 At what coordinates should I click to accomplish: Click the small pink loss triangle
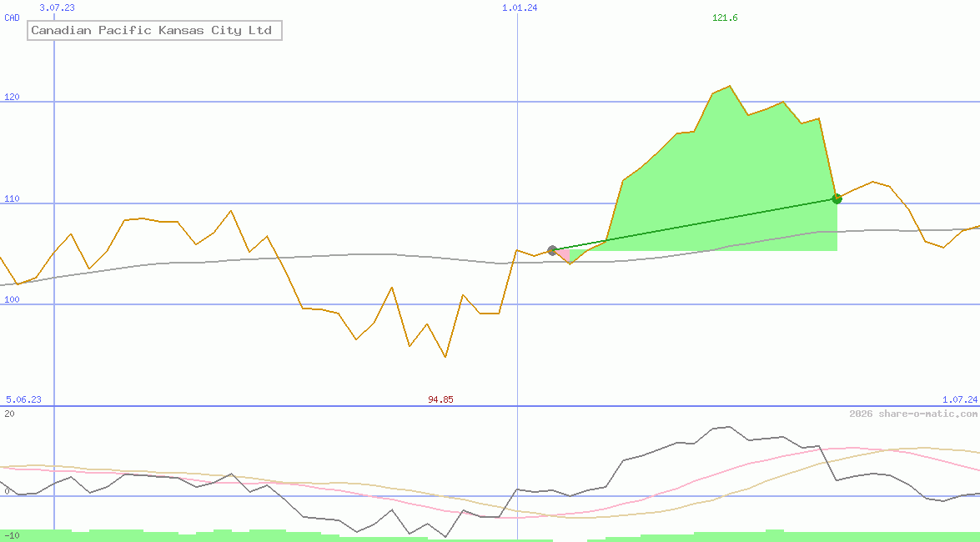tap(564, 256)
